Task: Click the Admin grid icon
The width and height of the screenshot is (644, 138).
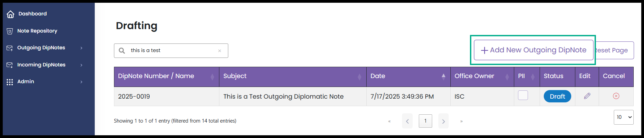Action: tap(10, 82)
